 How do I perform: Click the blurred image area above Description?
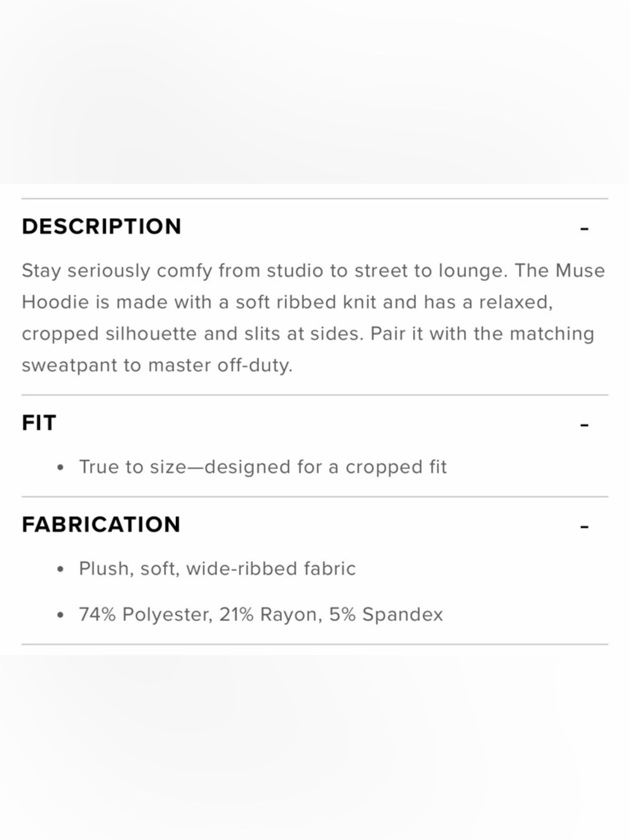[315, 91]
